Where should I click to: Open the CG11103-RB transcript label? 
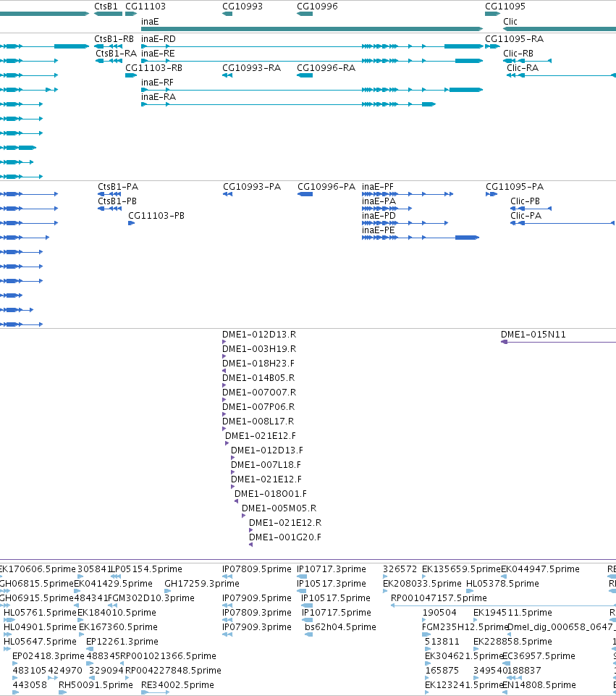pos(154,68)
